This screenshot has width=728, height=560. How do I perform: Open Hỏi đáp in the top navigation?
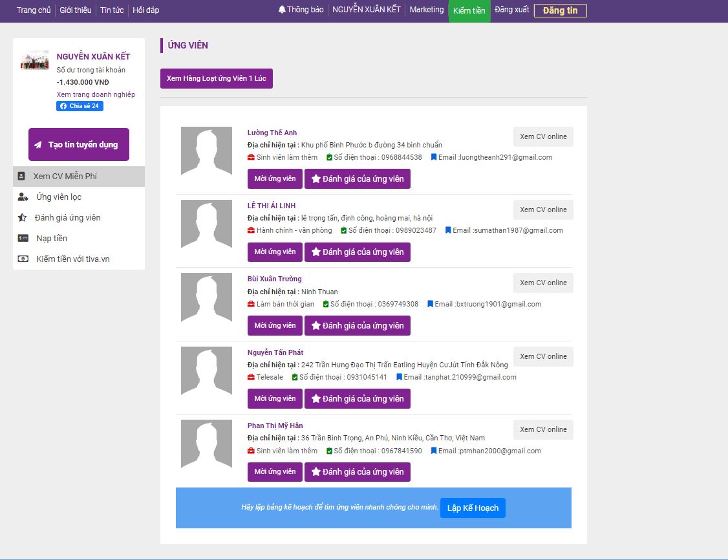pos(145,10)
